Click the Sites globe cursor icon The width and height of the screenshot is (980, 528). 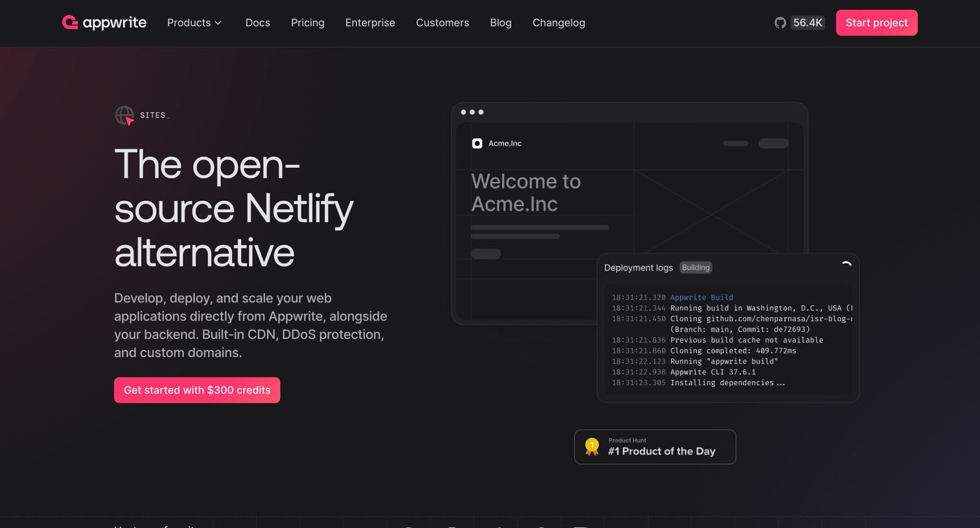[124, 115]
